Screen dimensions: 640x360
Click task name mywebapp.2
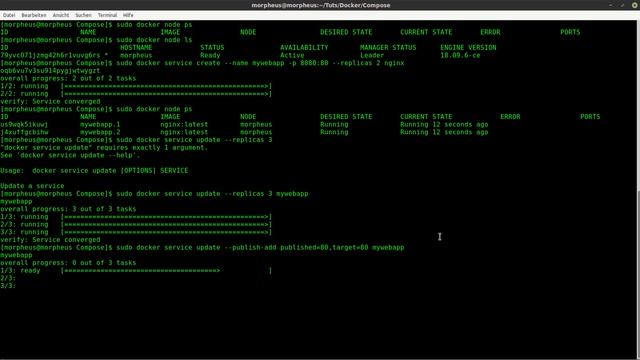pyautogui.click(x=100, y=132)
